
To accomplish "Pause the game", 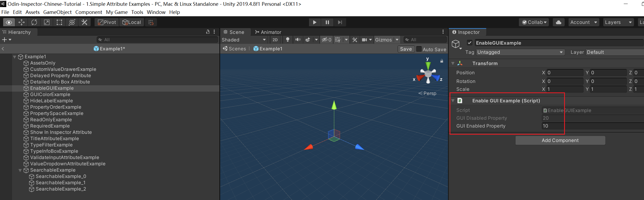I will [327, 22].
